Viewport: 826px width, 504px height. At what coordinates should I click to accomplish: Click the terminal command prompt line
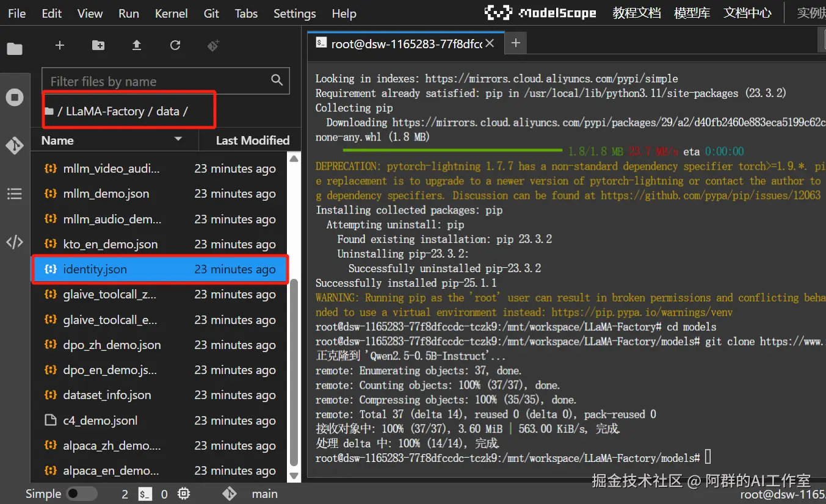coord(513,458)
